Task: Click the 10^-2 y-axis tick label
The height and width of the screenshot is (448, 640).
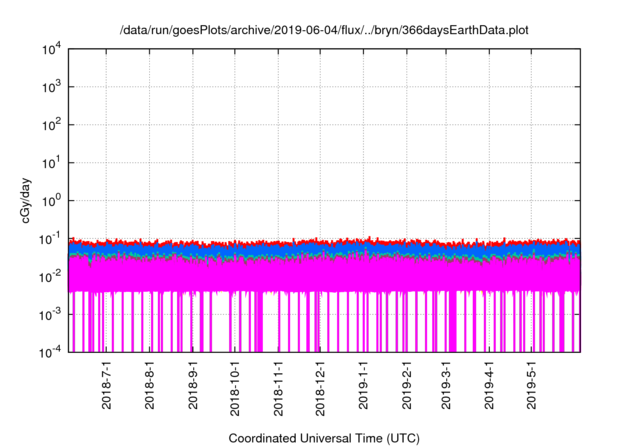Action: click(x=50, y=277)
